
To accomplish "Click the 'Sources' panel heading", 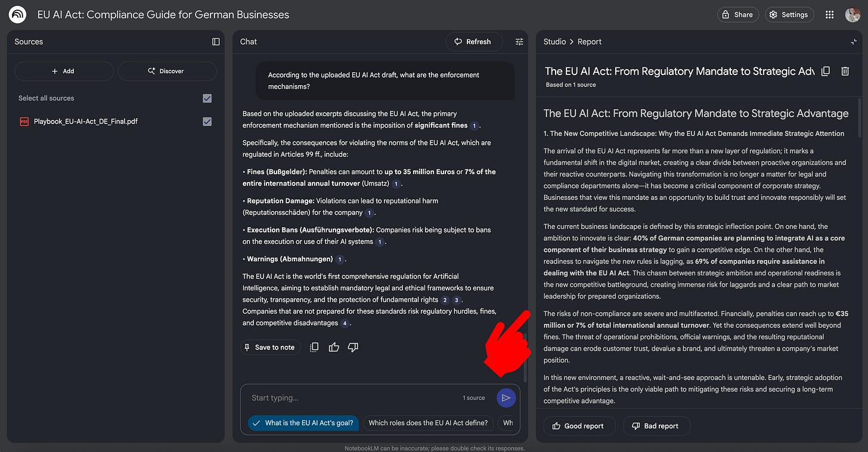I will pos(29,42).
